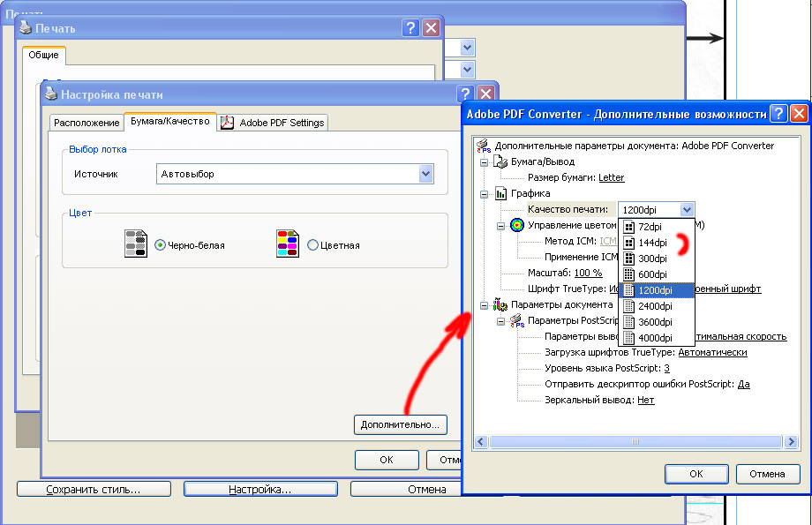Select 4000dpi maximum resolution
Viewport: 812px width, 525px height.
point(656,338)
